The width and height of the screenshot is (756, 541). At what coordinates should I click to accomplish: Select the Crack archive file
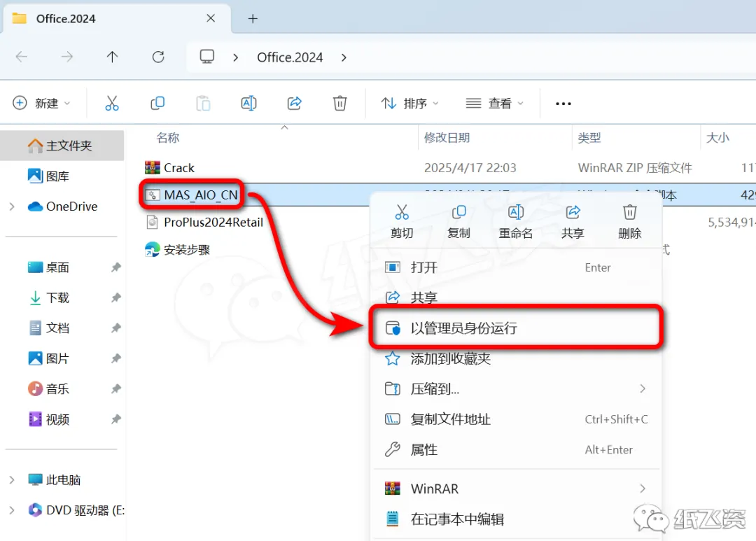click(169, 168)
